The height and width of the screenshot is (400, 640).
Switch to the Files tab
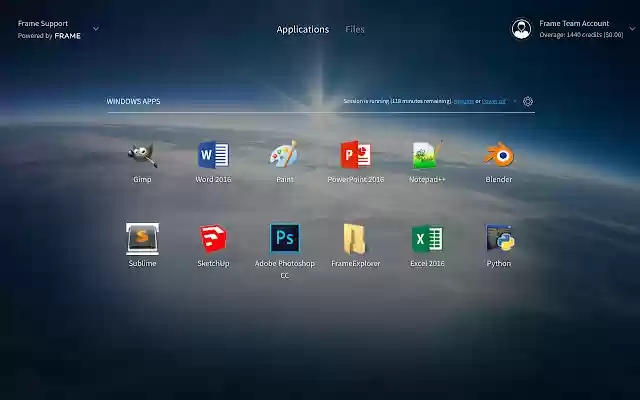click(355, 29)
